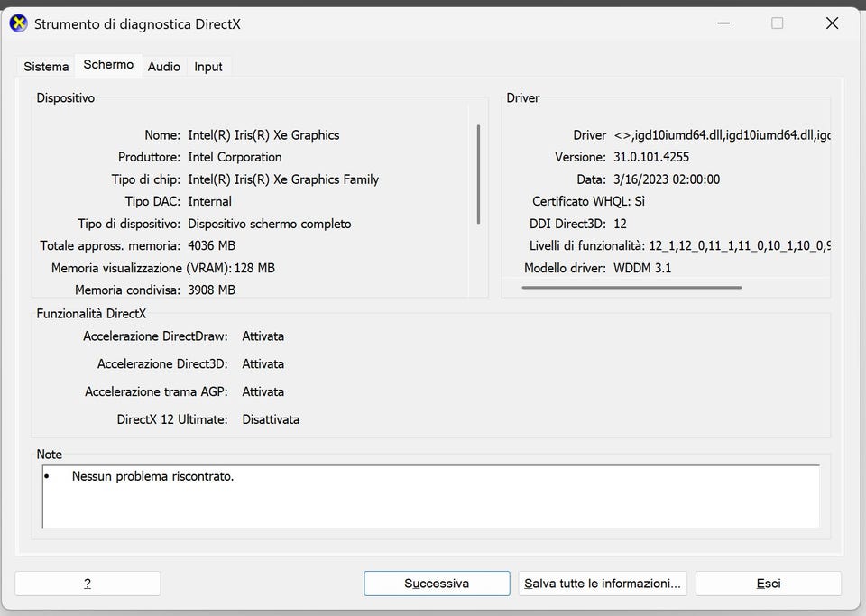The height and width of the screenshot is (616, 866).
Task: Click inside the Note text box
Action: click(x=431, y=496)
